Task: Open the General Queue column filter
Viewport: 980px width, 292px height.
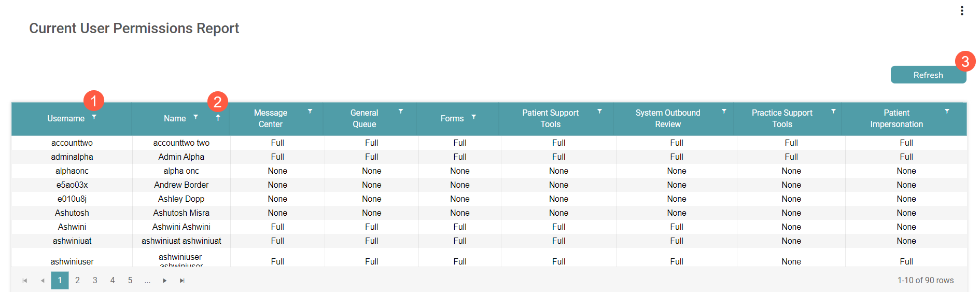Action: (x=401, y=112)
